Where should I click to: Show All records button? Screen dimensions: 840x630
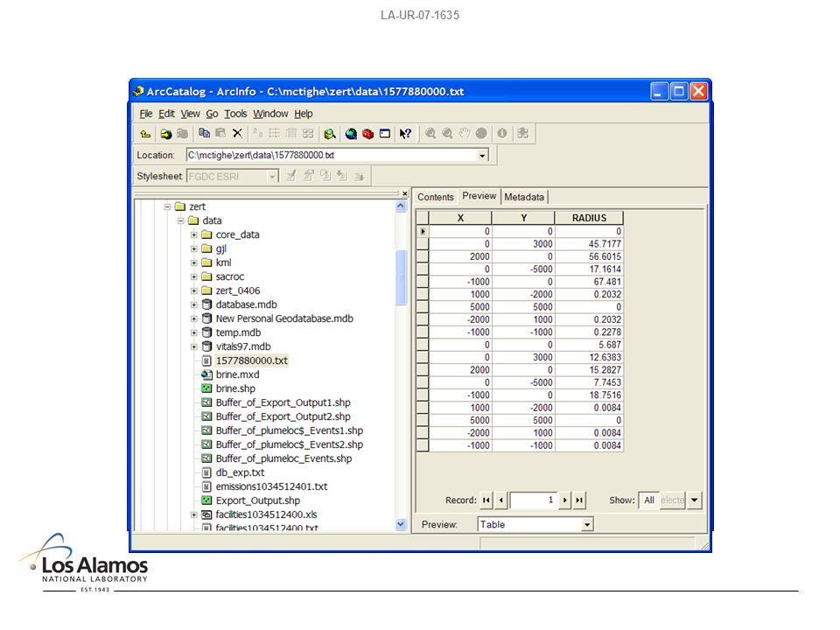[649, 500]
